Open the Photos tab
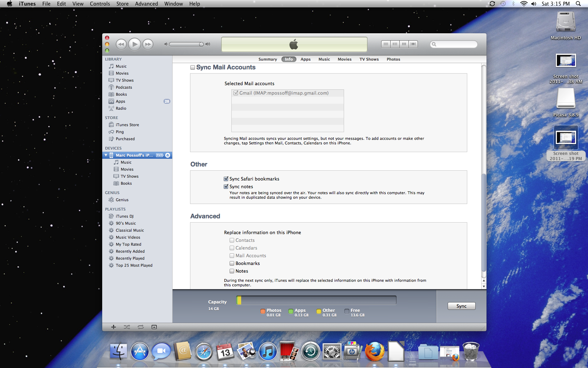588x368 pixels. pyautogui.click(x=393, y=59)
